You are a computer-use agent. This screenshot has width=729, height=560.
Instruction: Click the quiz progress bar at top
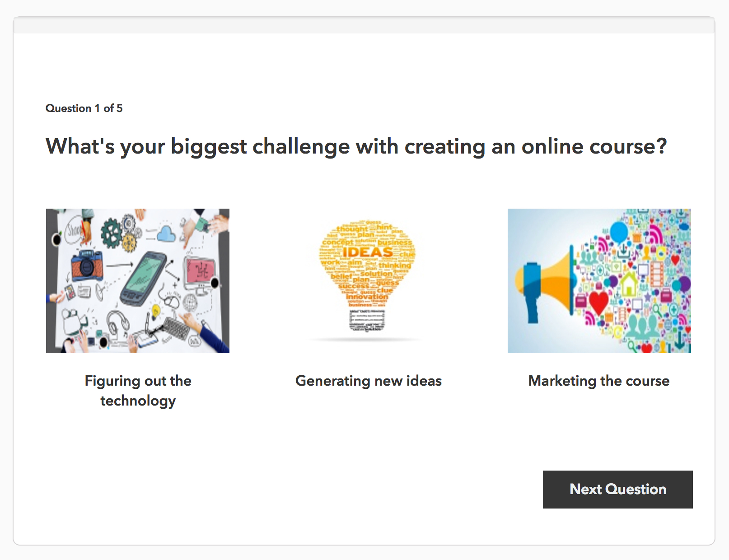click(364, 26)
